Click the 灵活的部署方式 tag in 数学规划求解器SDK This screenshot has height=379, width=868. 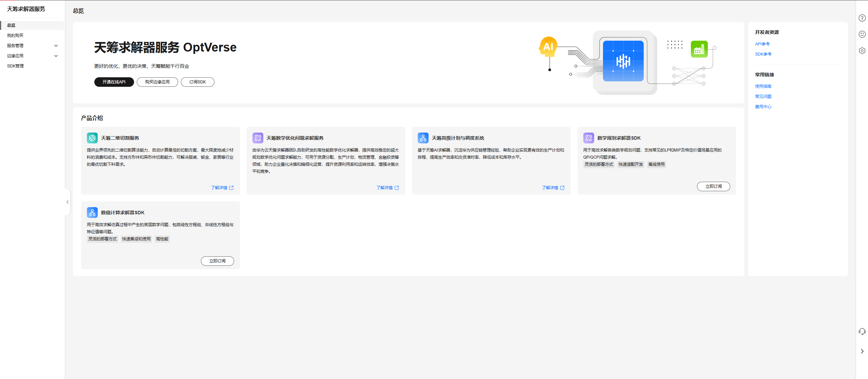(599, 164)
